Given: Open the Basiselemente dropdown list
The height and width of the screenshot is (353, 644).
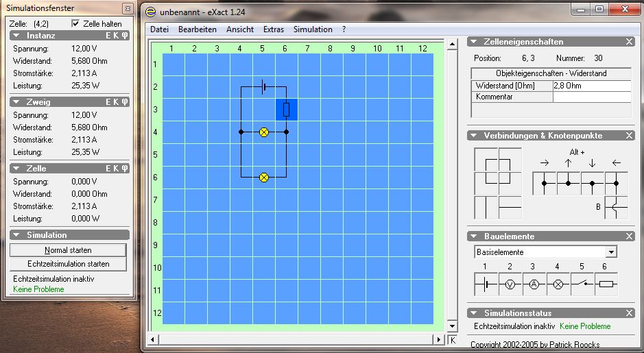Looking at the screenshot, I should [x=610, y=252].
